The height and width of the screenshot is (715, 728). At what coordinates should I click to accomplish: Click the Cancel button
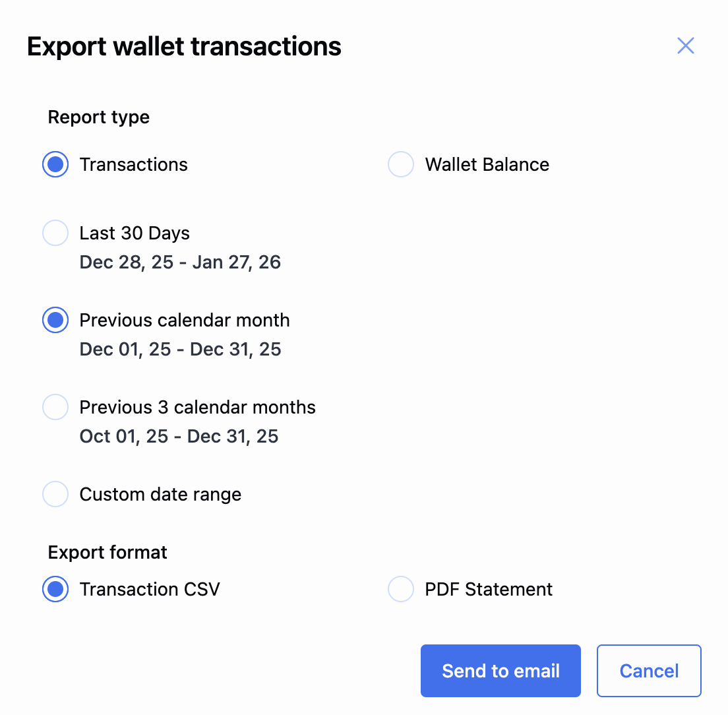point(648,670)
